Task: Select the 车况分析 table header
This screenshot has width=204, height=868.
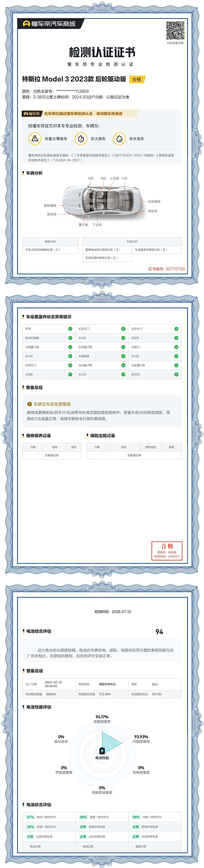Action: [132, 242]
